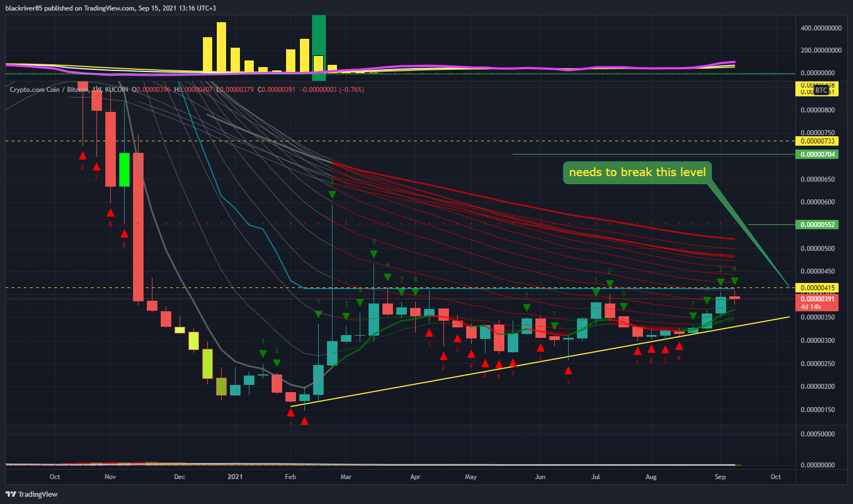Viewport: 853px width, 504px height.
Task: Click the Mar label on time axis
Action: [x=346, y=477]
